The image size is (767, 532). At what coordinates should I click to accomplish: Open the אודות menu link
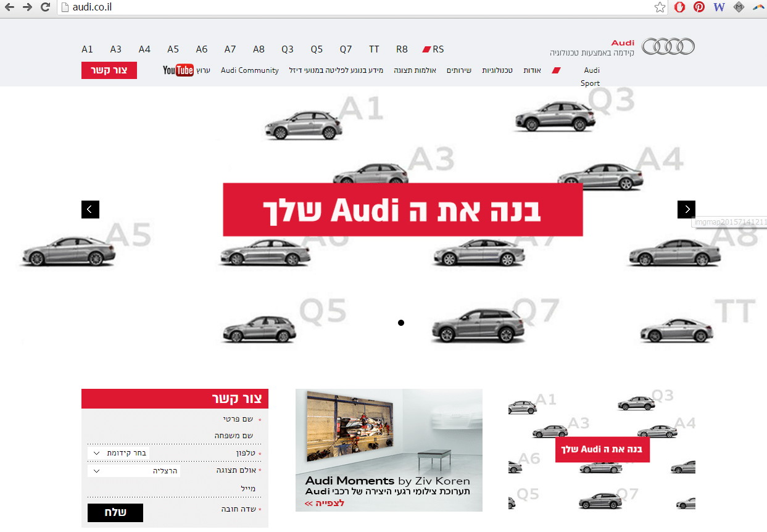tap(533, 70)
